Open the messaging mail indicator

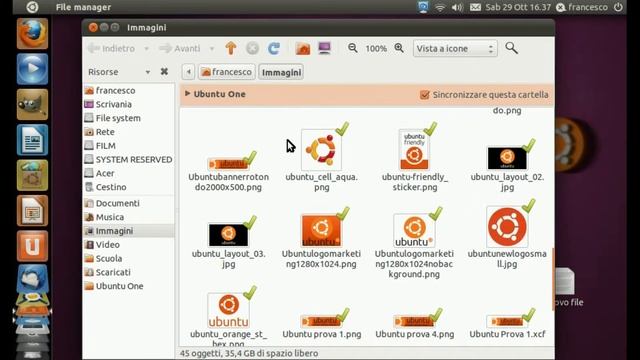click(x=475, y=7)
